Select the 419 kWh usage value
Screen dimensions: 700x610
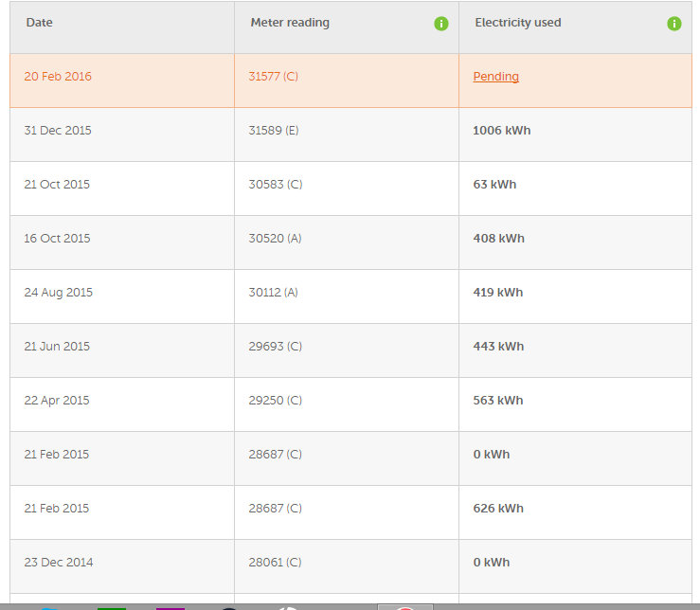click(x=498, y=293)
